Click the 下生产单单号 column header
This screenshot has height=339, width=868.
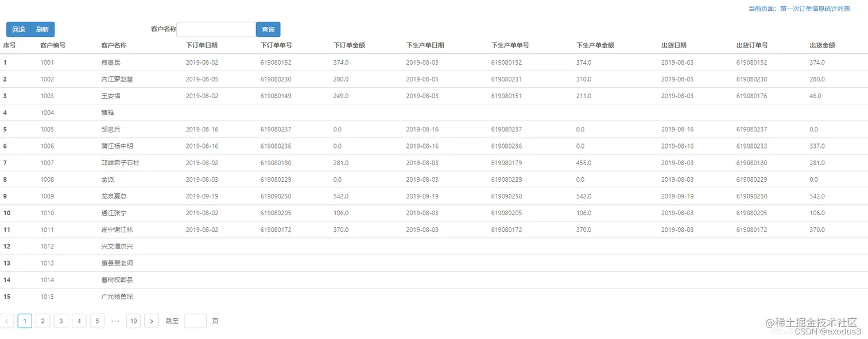click(x=510, y=45)
